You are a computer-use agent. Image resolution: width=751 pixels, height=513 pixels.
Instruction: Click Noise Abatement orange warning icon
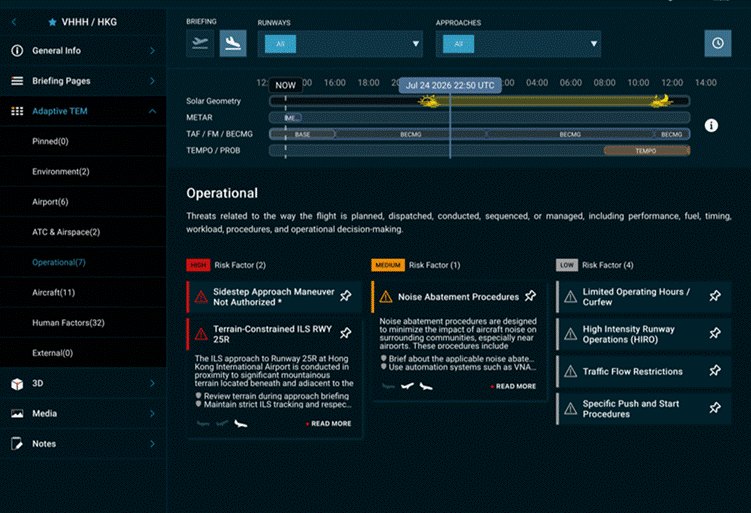click(x=386, y=297)
